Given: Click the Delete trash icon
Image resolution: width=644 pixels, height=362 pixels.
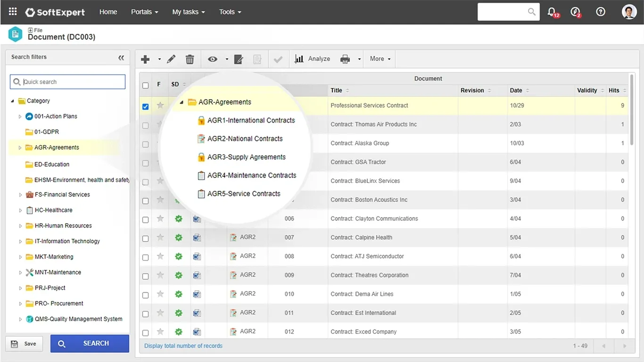Looking at the screenshot, I should tap(190, 59).
